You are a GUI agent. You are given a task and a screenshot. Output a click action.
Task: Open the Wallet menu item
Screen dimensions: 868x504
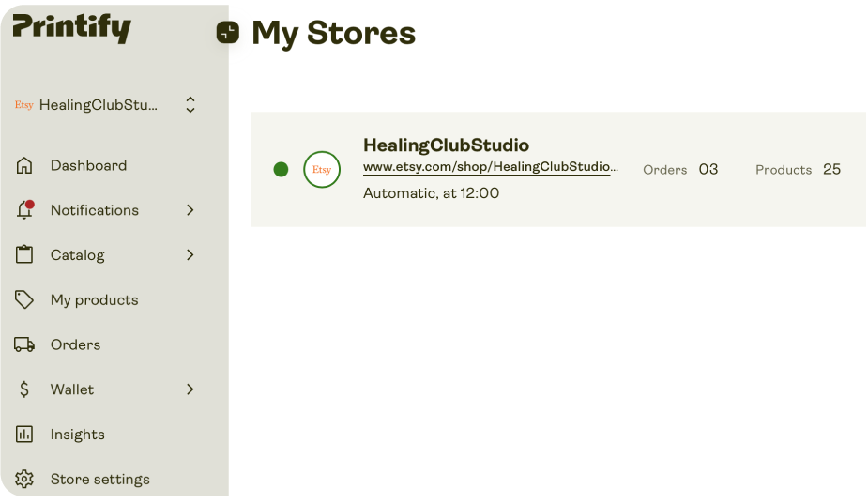tap(72, 389)
